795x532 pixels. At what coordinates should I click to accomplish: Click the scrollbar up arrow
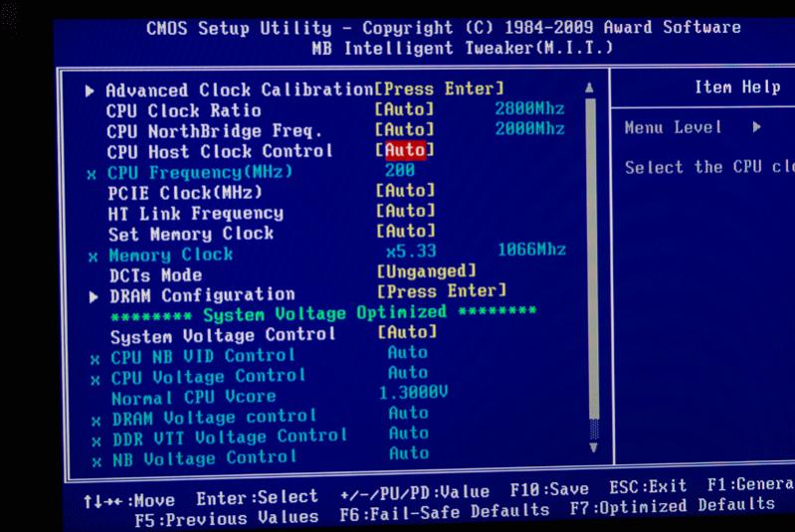pyautogui.click(x=589, y=88)
